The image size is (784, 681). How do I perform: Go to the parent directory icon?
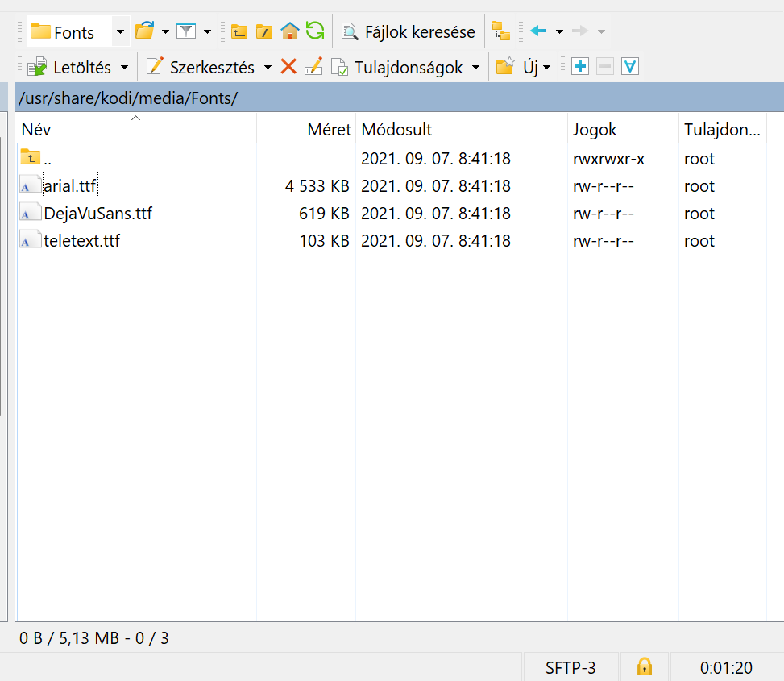pos(239,31)
